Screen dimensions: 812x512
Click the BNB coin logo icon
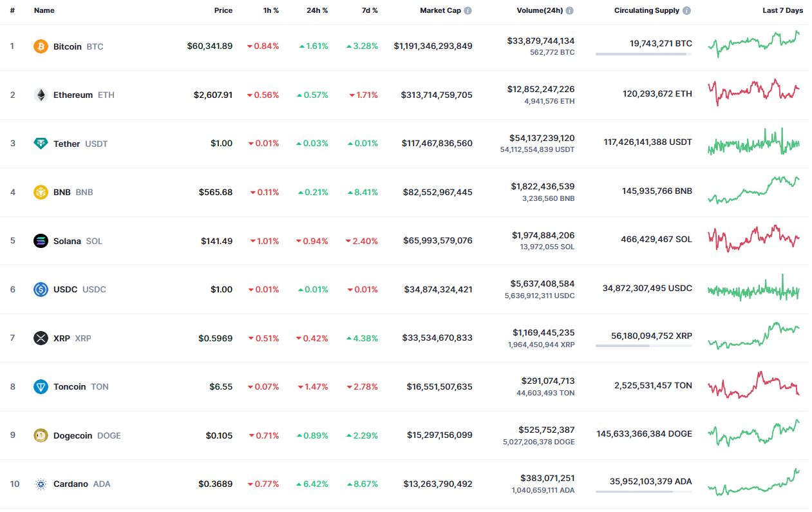click(41, 192)
